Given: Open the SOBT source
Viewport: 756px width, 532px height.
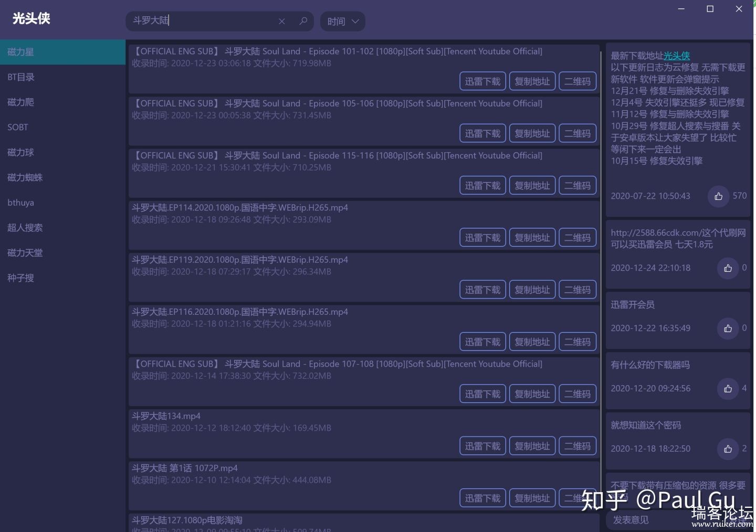Looking at the screenshot, I should point(62,127).
